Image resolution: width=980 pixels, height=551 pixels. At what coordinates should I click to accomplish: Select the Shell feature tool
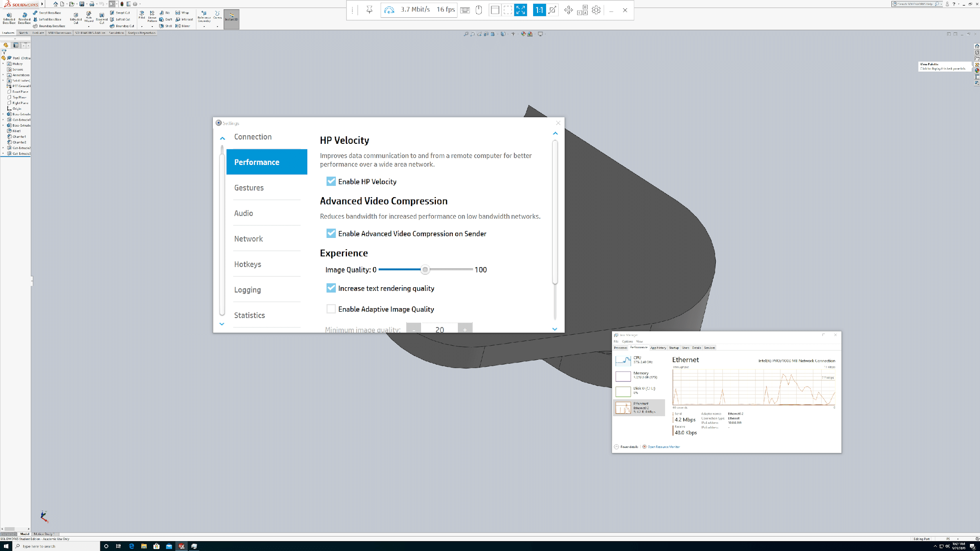166,26
